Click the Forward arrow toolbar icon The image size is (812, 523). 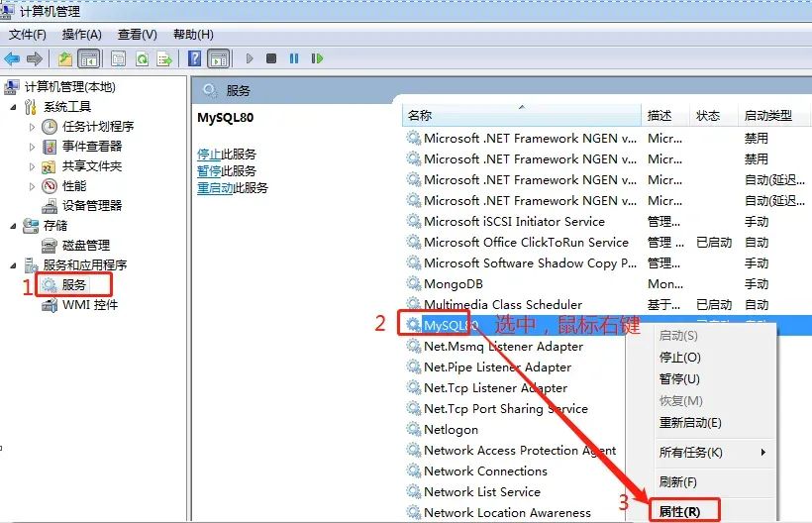tap(35, 58)
